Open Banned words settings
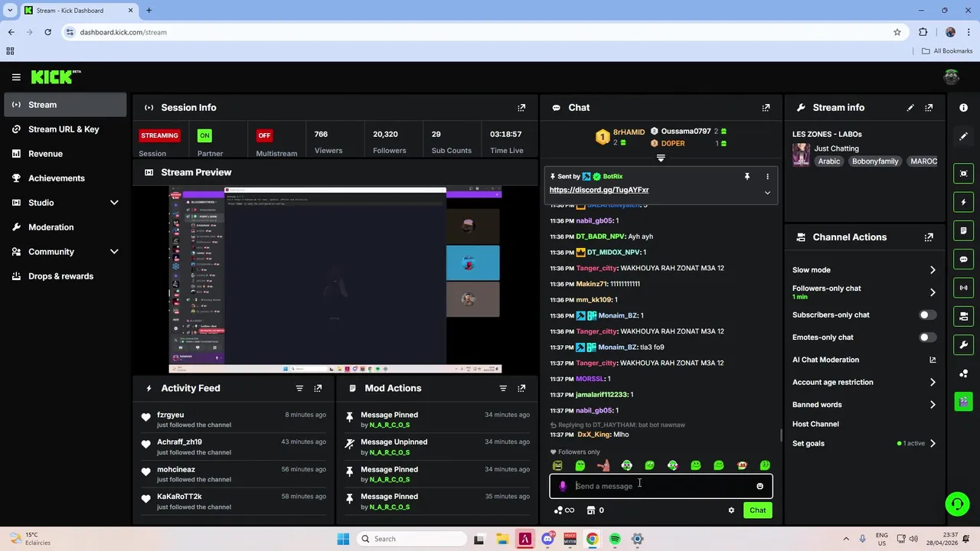The width and height of the screenshot is (980, 551). point(864,405)
